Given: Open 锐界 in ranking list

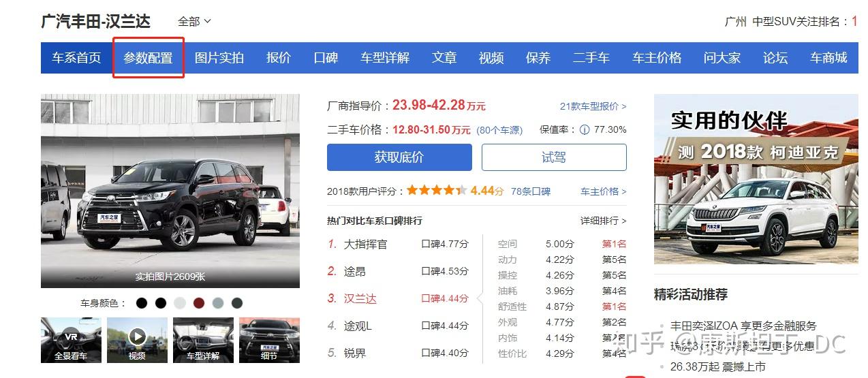Looking at the screenshot, I should point(354,353).
